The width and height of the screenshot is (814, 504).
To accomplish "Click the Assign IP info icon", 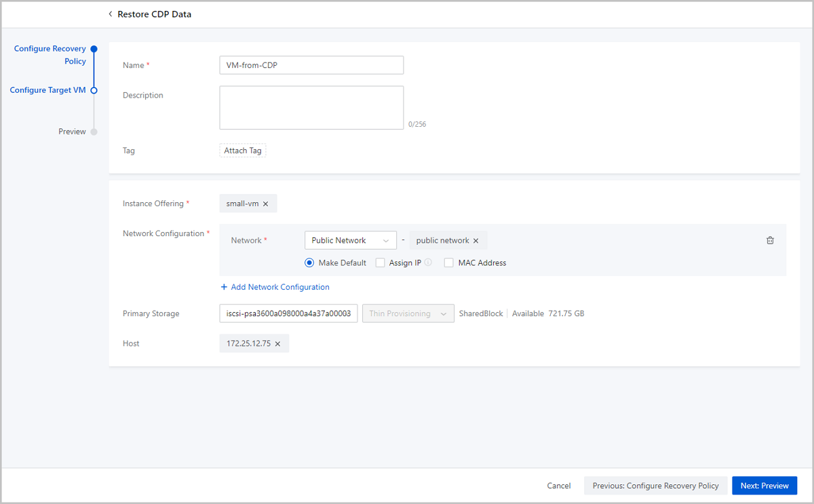I will pyautogui.click(x=428, y=263).
